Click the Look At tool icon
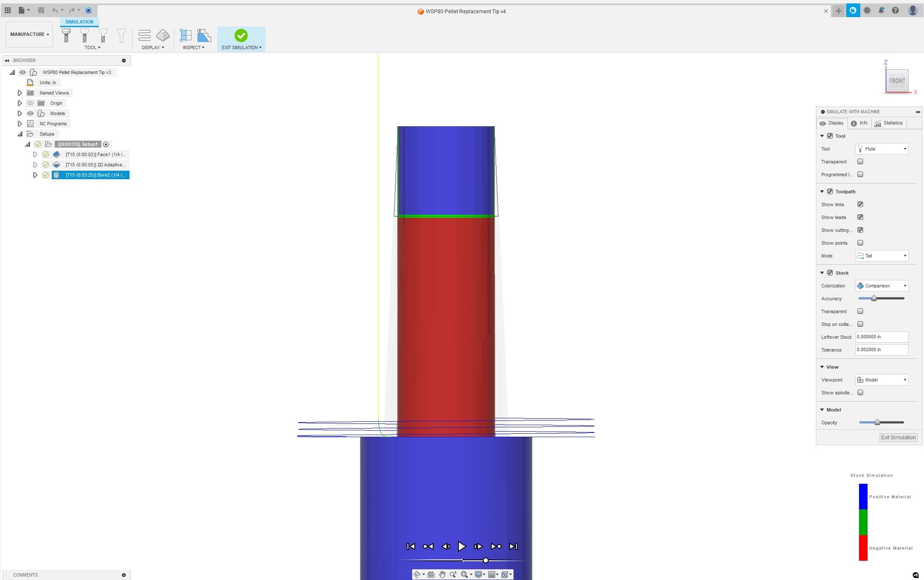Screen dimensions: 924x580 coord(431,574)
